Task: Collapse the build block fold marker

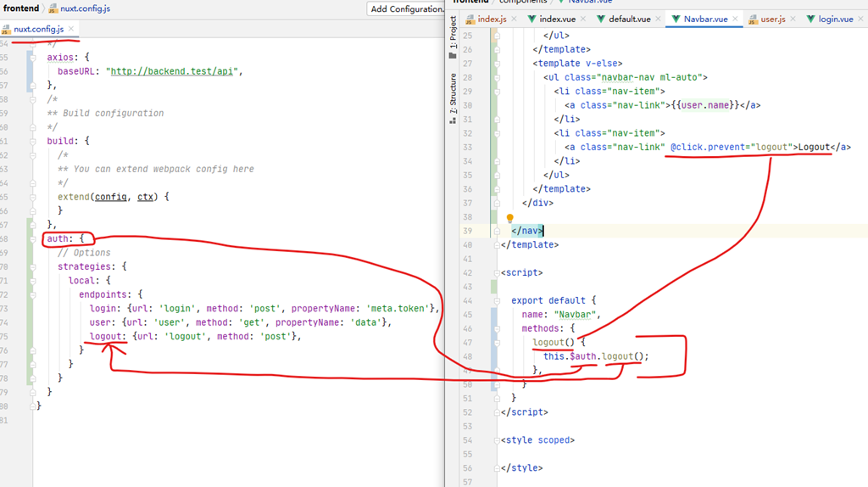Action: coord(33,142)
